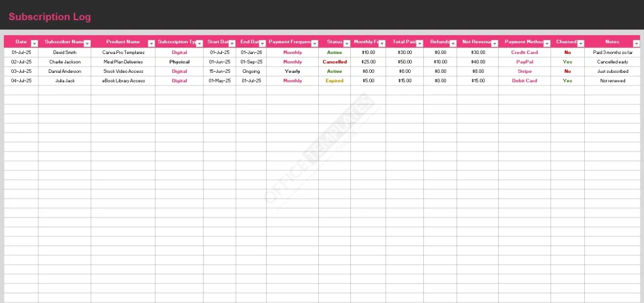Open the Start Date filter dropdown
The image size is (644, 303).
point(232,43)
